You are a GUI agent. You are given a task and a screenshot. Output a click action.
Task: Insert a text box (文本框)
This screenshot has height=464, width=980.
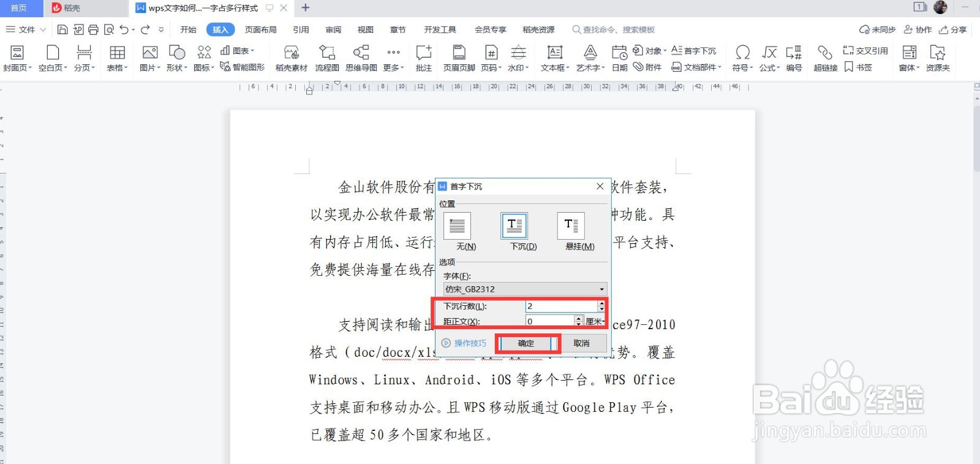(555, 58)
